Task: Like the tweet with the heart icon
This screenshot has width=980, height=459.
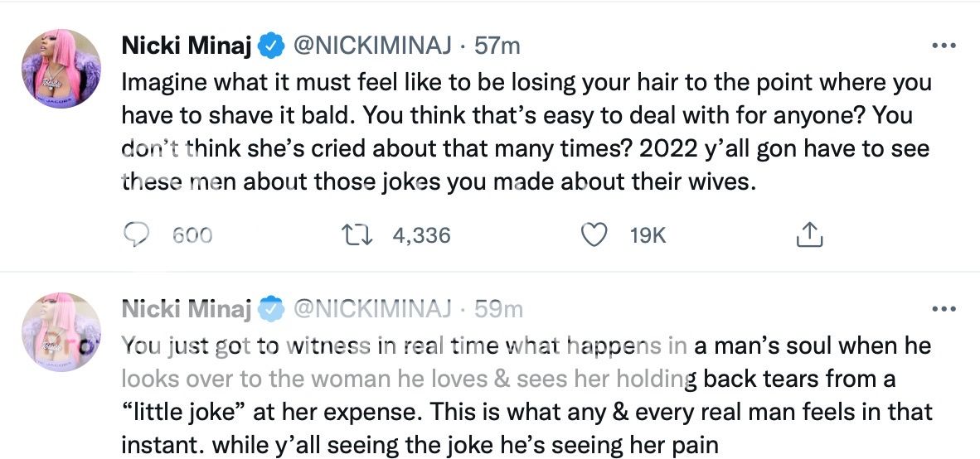Action: click(592, 235)
